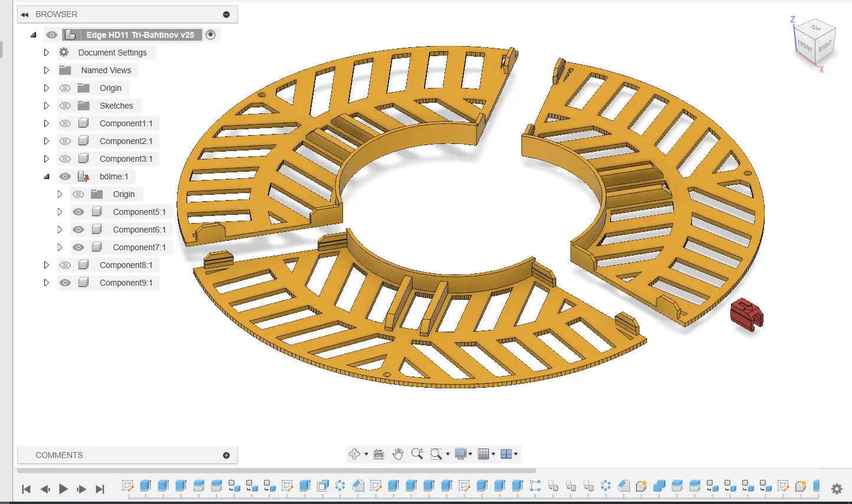Open Display Settings monitor icon

click(x=461, y=454)
